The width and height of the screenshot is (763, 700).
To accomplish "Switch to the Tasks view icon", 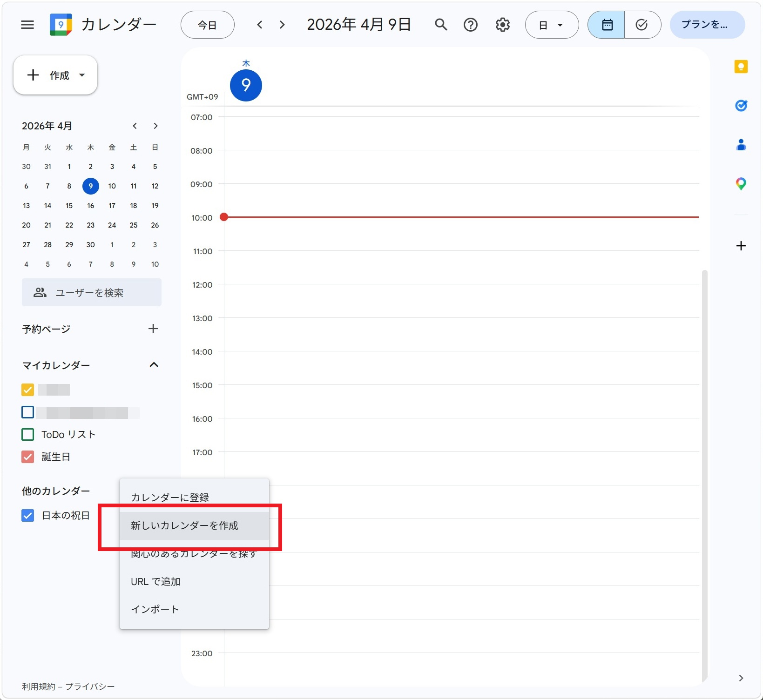I will (641, 25).
